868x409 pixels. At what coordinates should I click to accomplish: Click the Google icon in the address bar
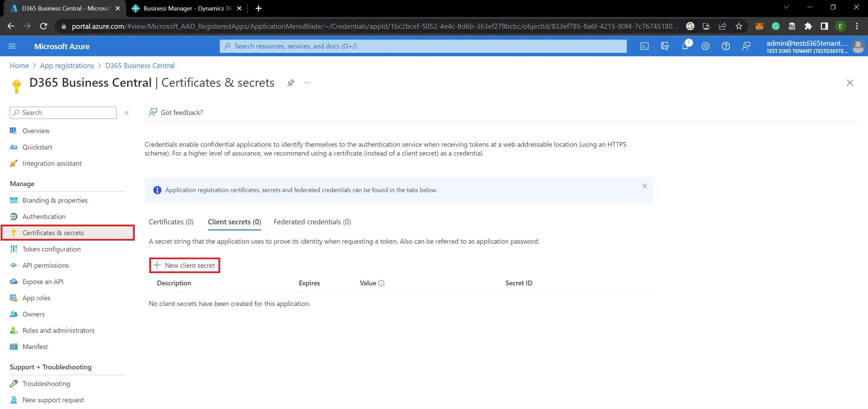[690, 26]
